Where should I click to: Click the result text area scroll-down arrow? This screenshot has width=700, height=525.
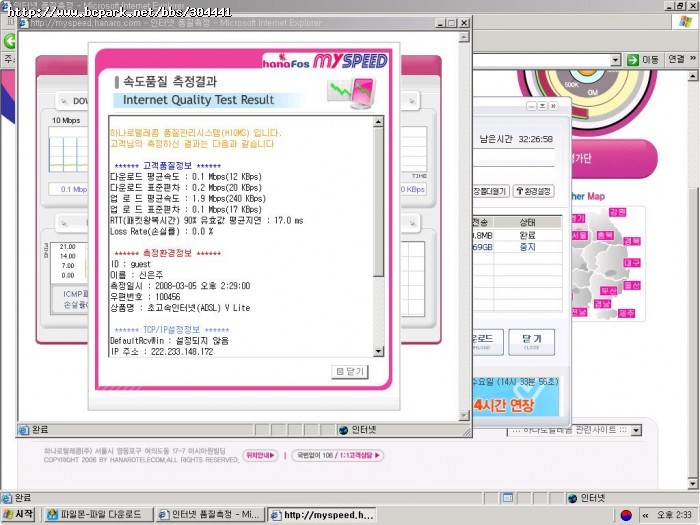pyautogui.click(x=378, y=351)
